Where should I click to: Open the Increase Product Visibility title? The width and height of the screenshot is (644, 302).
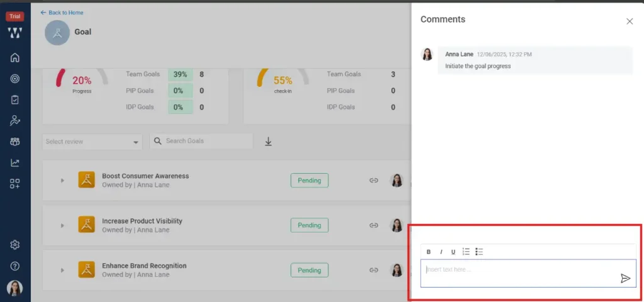pyautogui.click(x=142, y=221)
